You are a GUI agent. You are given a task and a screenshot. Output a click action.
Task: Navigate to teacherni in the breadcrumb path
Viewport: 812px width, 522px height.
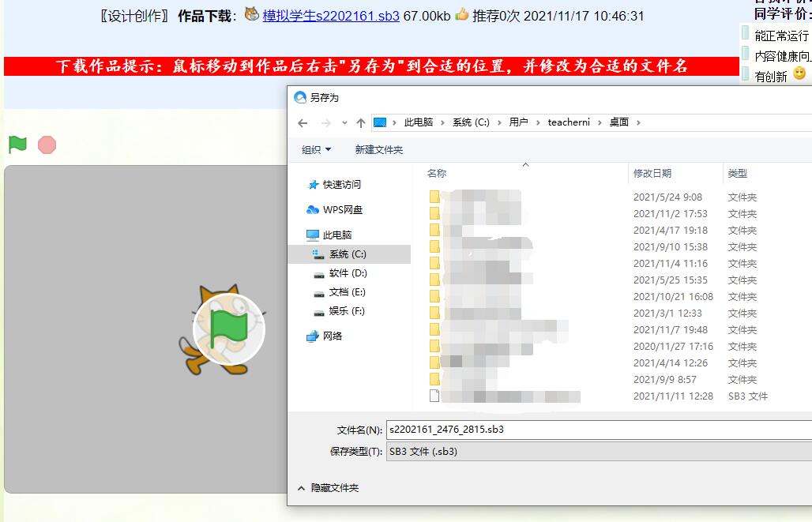[x=569, y=122]
